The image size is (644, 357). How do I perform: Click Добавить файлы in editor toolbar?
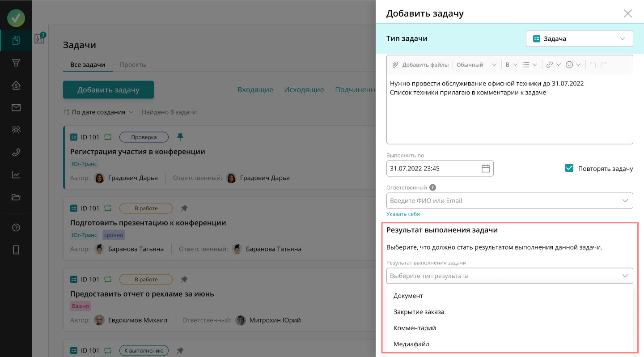[425, 64]
